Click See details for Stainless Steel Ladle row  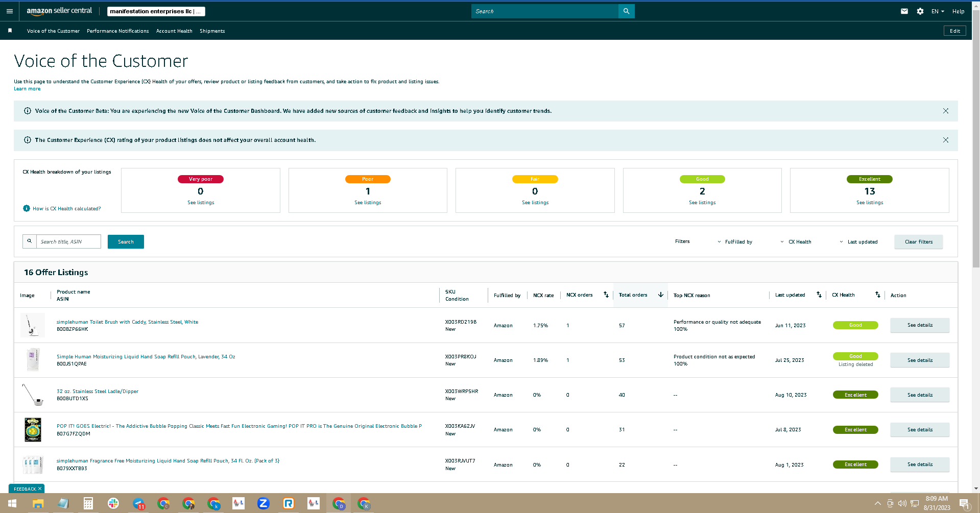pos(920,395)
